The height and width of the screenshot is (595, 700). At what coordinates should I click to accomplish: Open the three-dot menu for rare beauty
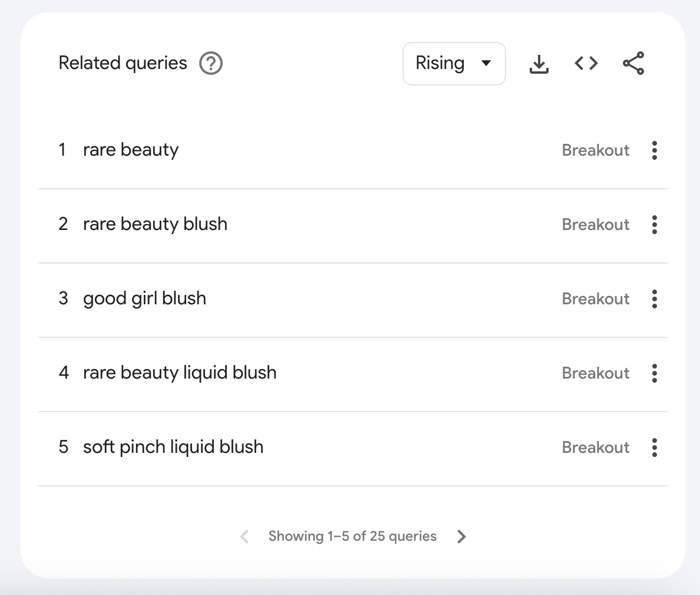[x=654, y=150]
